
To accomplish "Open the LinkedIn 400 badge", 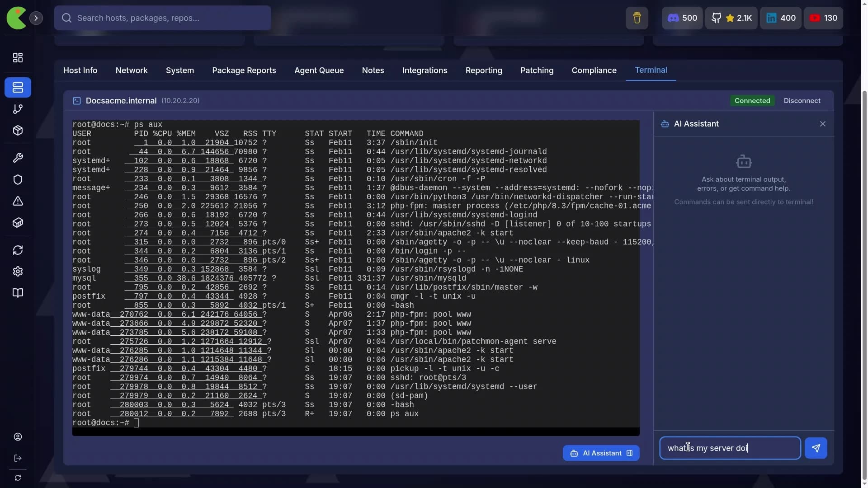I will [780, 18].
